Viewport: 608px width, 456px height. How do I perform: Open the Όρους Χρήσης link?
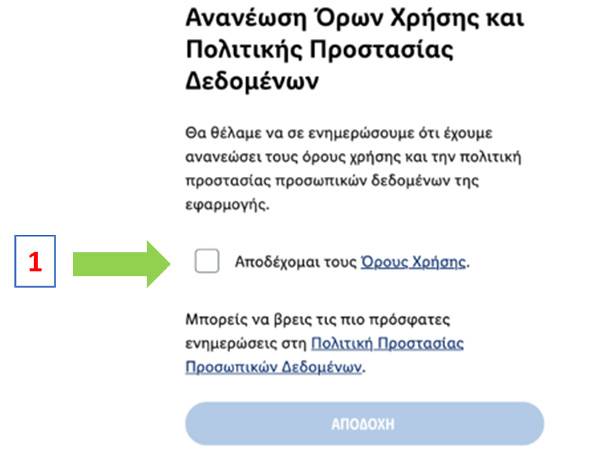click(x=413, y=262)
